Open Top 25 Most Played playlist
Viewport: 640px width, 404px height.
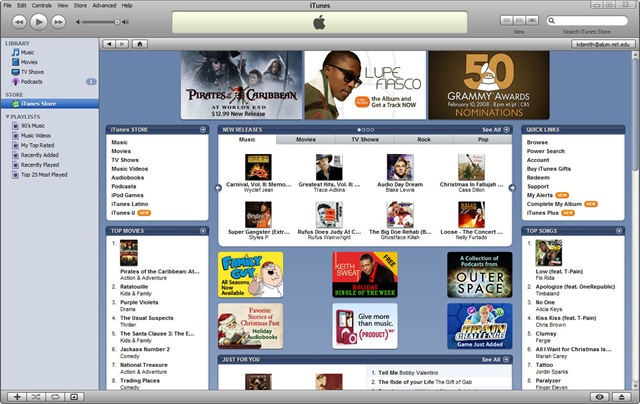[x=44, y=175]
